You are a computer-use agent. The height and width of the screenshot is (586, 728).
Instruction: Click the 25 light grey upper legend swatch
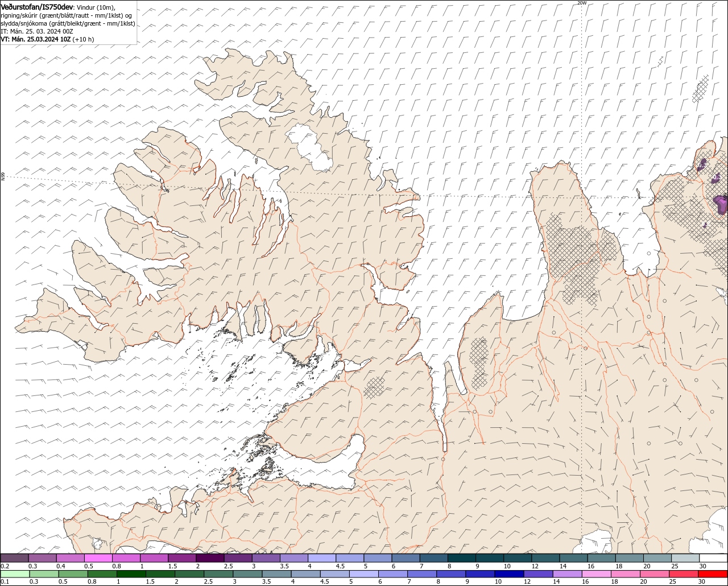pos(686,558)
